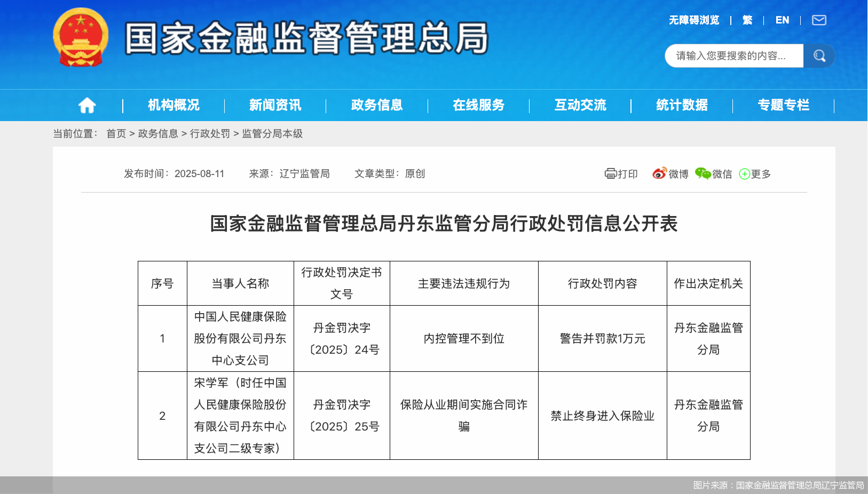Click the cell 内控管理不到位
Screen dimensions: 868x494
tap(464, 339)
